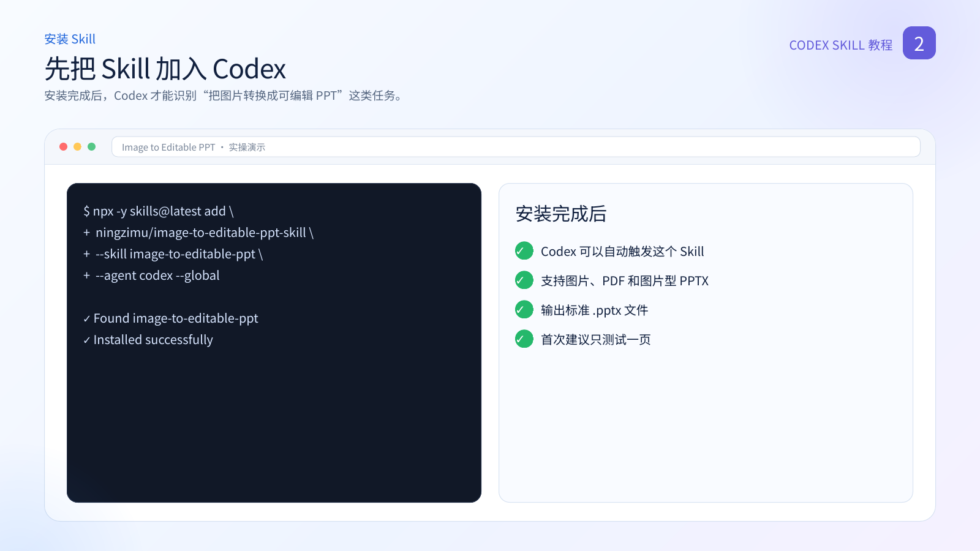Click the output "✓ Found image-to-editable-ppt"

[171, 318]
